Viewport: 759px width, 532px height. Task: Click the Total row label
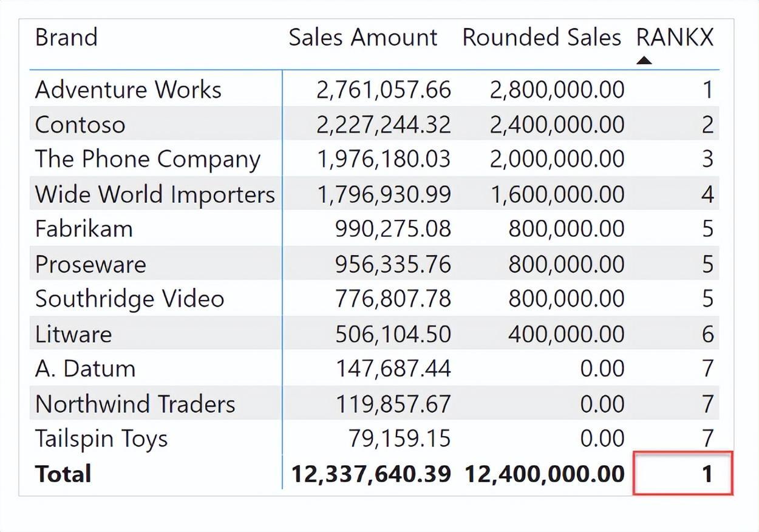pos(63,474)
